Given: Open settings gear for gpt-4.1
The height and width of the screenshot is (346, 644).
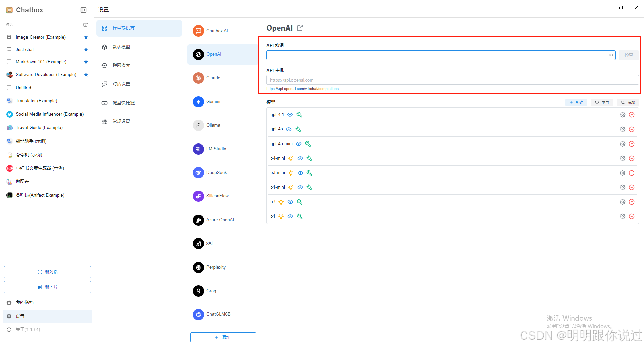Looking at the screenshot, I should click(623, 115).
